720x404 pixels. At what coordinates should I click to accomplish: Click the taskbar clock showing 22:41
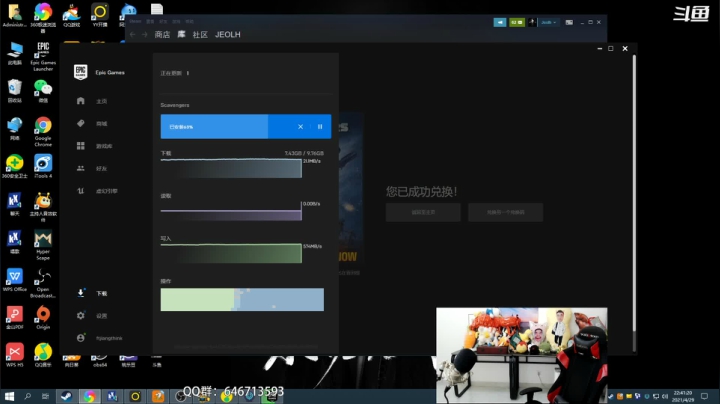[x=683, y=396]
